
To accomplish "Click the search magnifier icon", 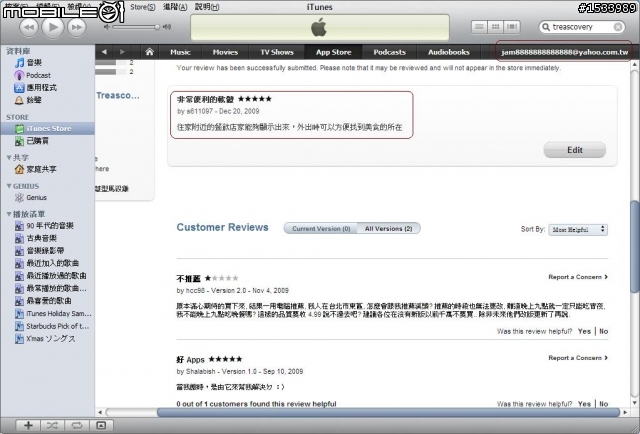I will pos(545,27).
